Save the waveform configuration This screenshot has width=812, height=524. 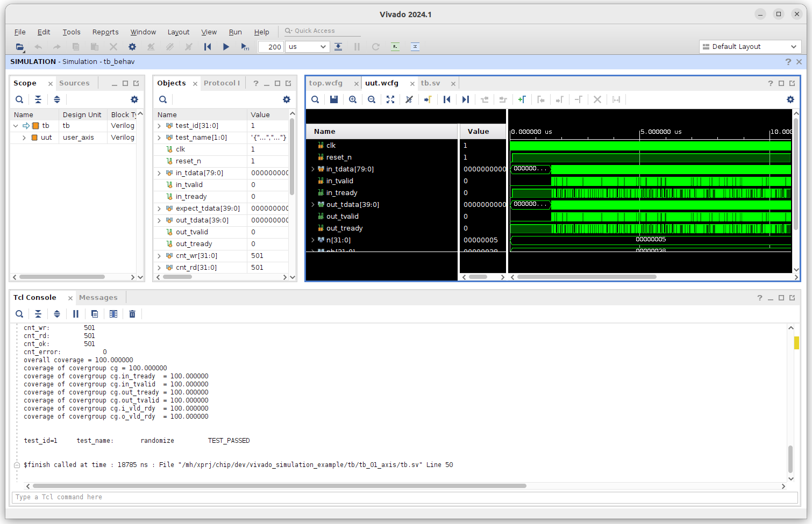(x=334, y=99)
